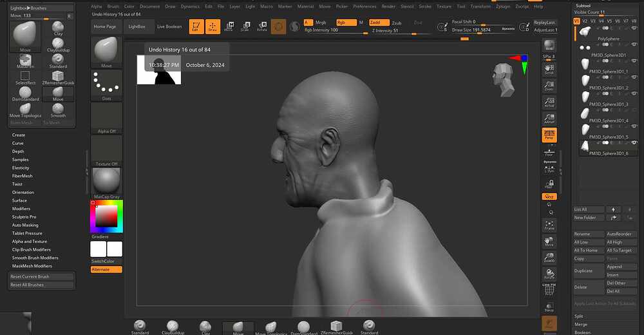Toggle visibility eye of PolySphere subtool
This screenshot has width=644, height=335.
635,28
